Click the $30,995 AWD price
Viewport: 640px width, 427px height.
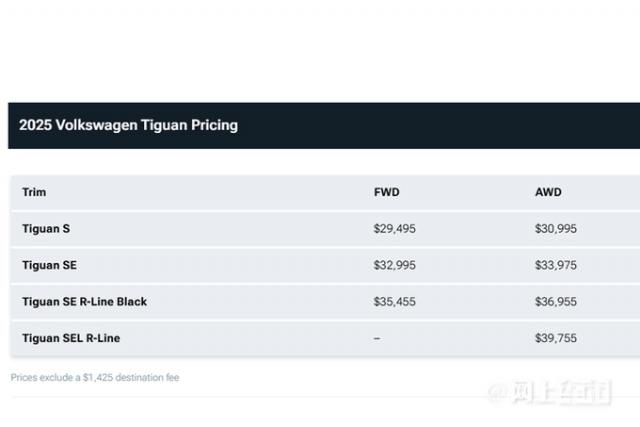[555, 229]
